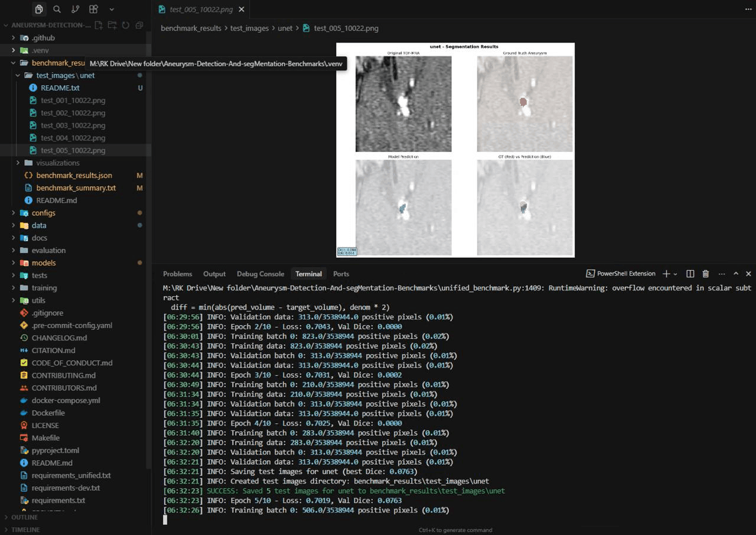Click test_images in the breadcrumb

tap(249, 28)
